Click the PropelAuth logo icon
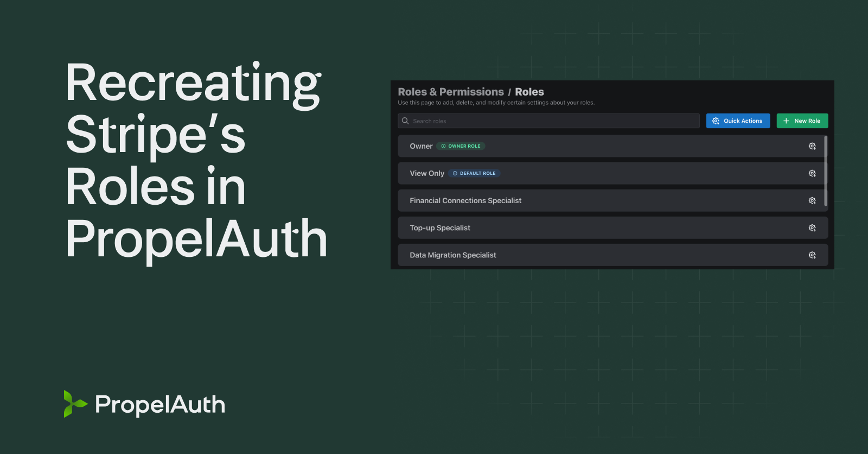Image resolution: width=868 pixels, height=454 pixels. (x=75, y=403)
